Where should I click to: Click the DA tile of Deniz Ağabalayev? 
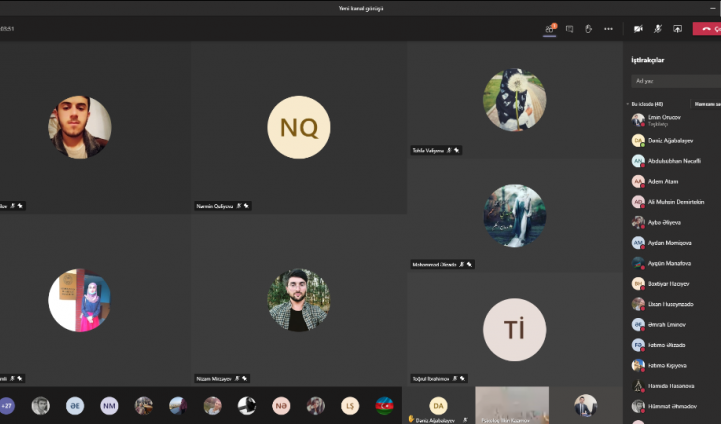point(439,405)
